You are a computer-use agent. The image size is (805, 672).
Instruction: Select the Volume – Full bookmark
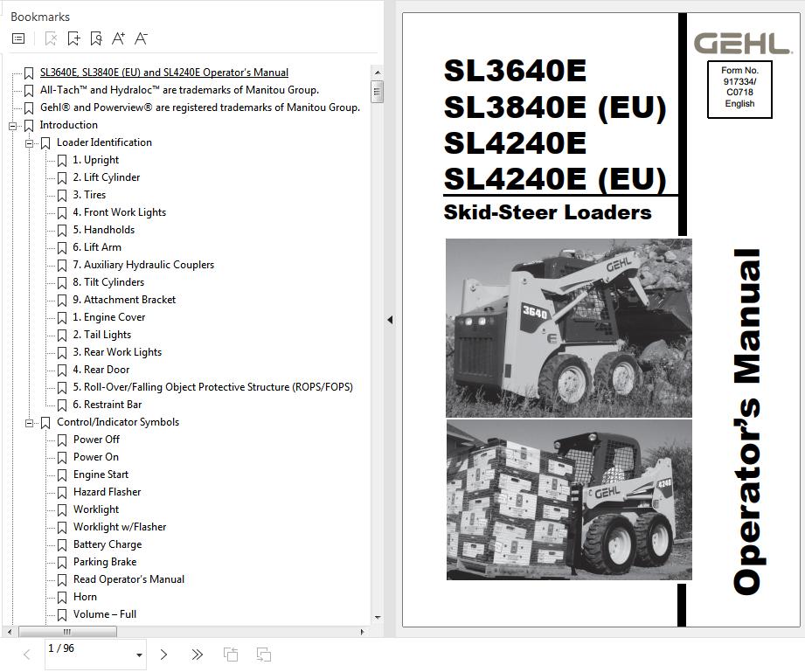(105, 614)
